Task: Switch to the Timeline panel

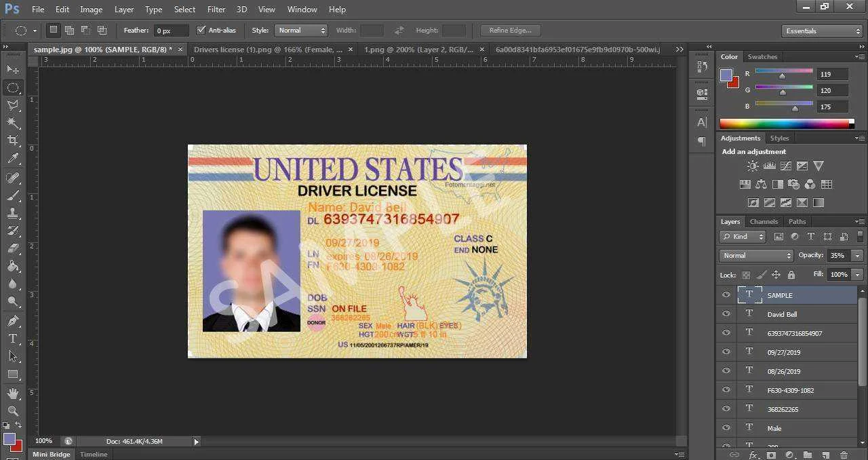Action: pos(94,454)
